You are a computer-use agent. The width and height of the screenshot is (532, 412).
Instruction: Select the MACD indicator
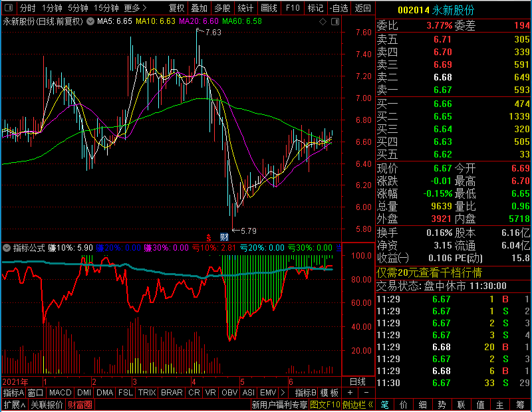click(60, 393)
